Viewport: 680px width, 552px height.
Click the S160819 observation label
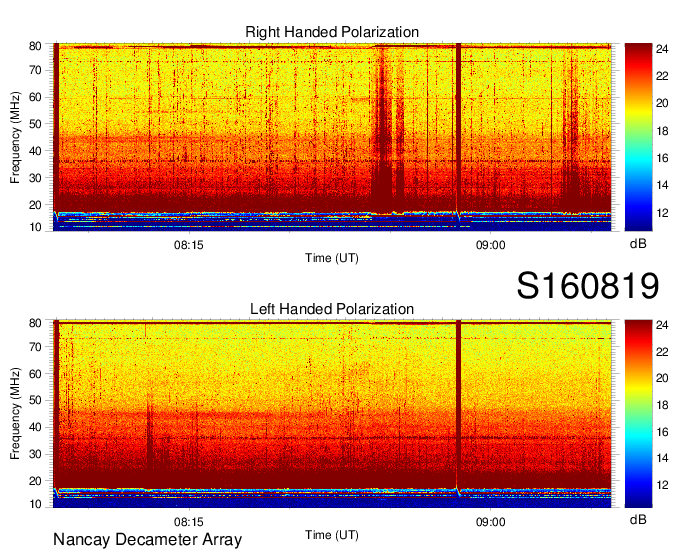[588, 286]
